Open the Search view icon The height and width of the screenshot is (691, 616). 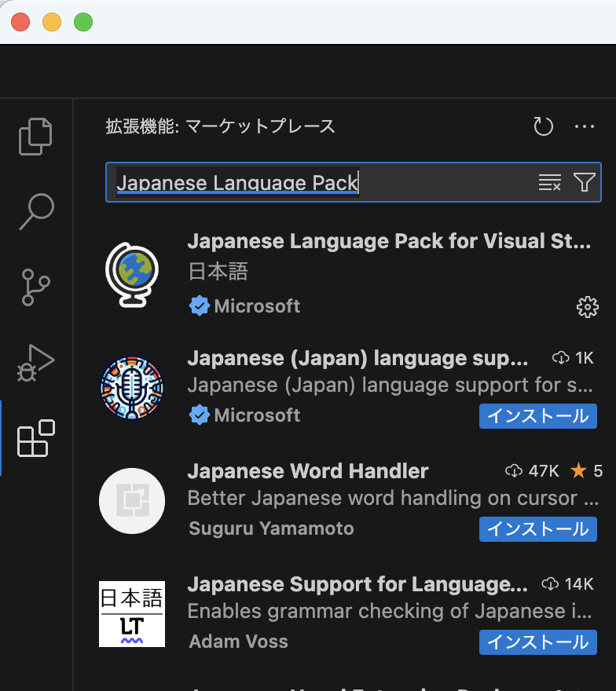pyautogui.click(x=35, y=211)
